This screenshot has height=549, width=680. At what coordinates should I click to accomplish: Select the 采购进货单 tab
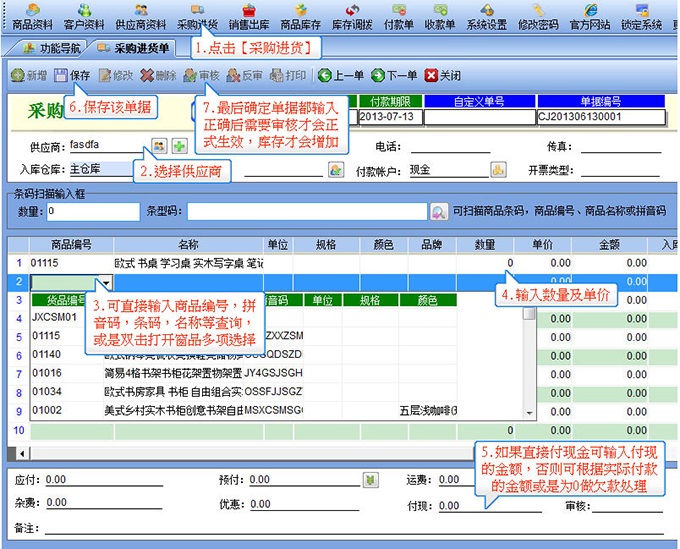pyautogui.click(x=134, y=48)
